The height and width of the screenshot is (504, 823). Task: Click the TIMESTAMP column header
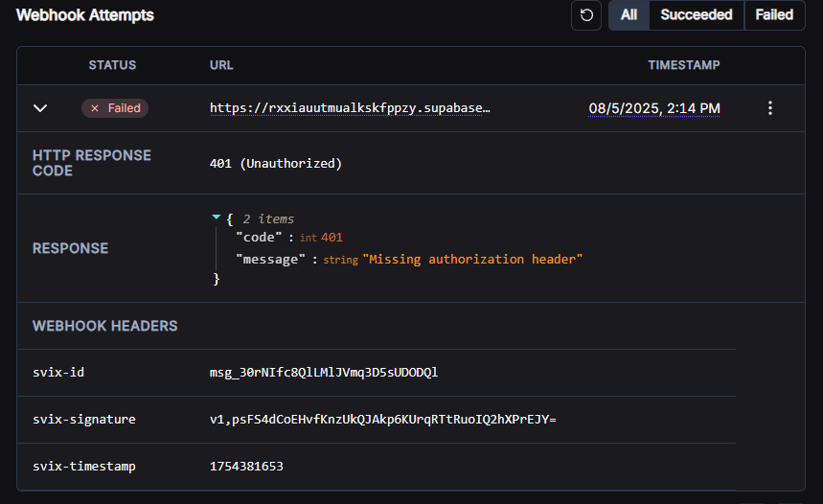click(684, 65)
